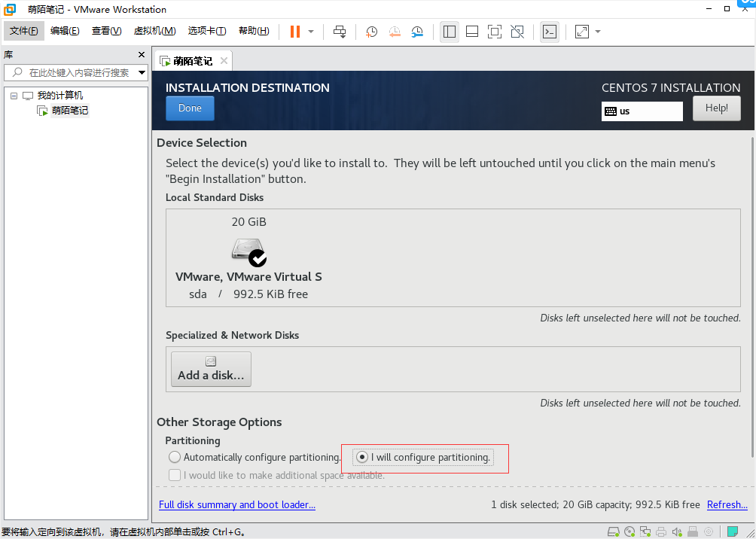The image size is (756, 539).
Task: Select I will configure partitioning option
Action: [x=362, y=457]
